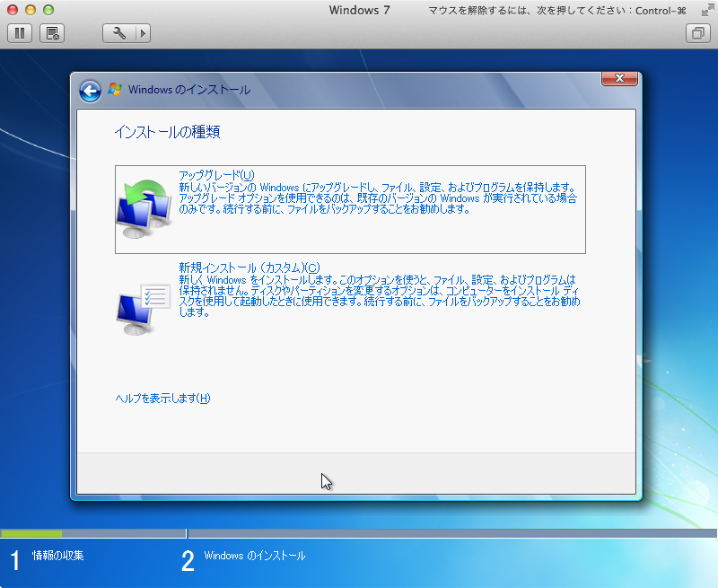Image resolution: width=718 pixels, height=588 pixels.
Task: Click step 2 Windows のインストール label
Action: (x=255, y=556)
